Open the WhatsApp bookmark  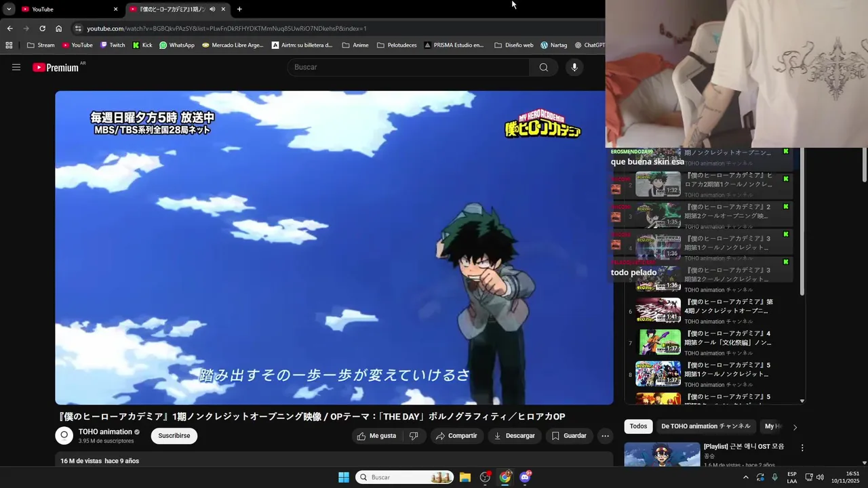[x=177, y=45]
